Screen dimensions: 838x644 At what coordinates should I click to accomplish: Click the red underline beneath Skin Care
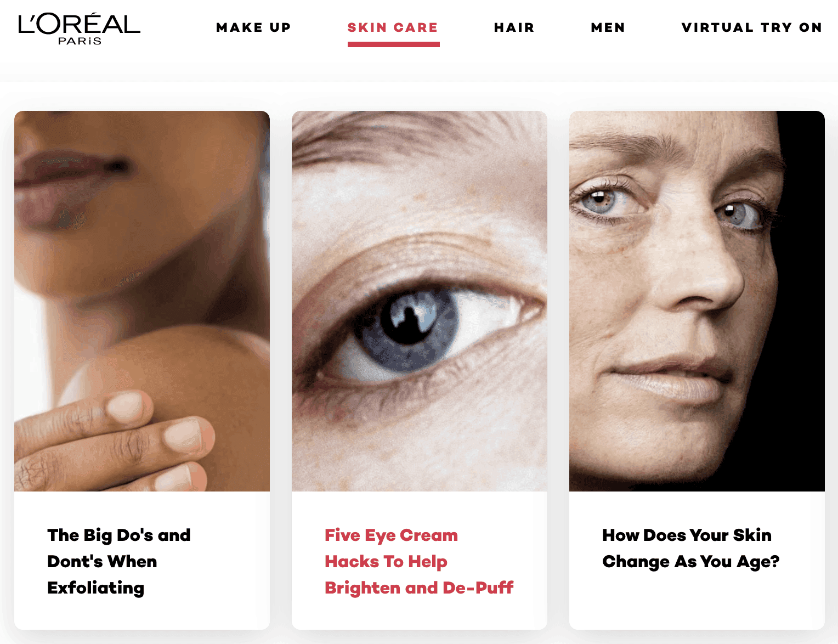tap(394, 44)
